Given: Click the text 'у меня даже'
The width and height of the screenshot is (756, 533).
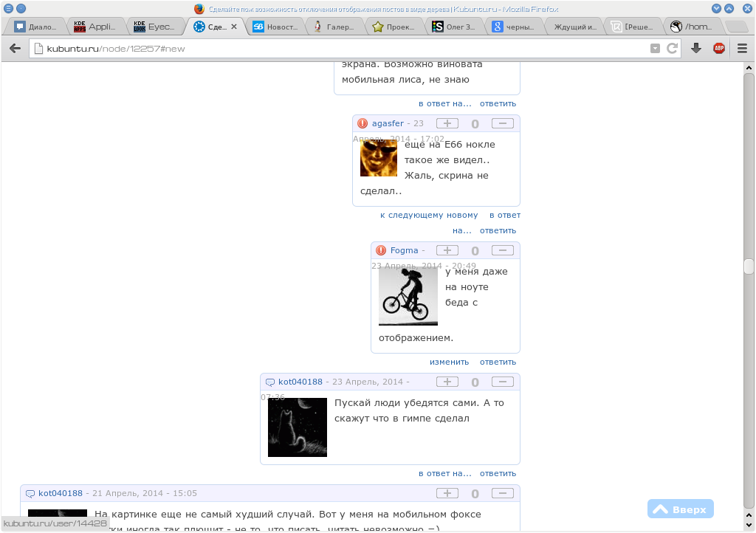Looking at the screenshot, I should (476, 272).
